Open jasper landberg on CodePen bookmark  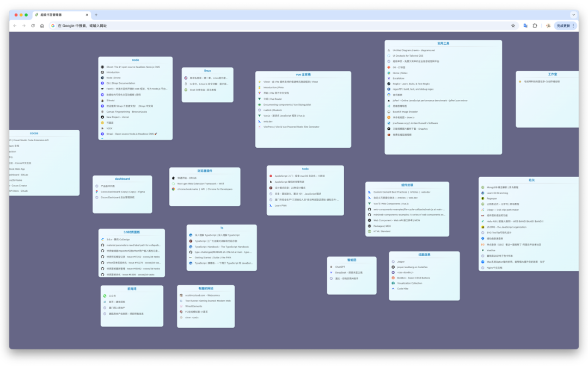(x=413, y=267)
